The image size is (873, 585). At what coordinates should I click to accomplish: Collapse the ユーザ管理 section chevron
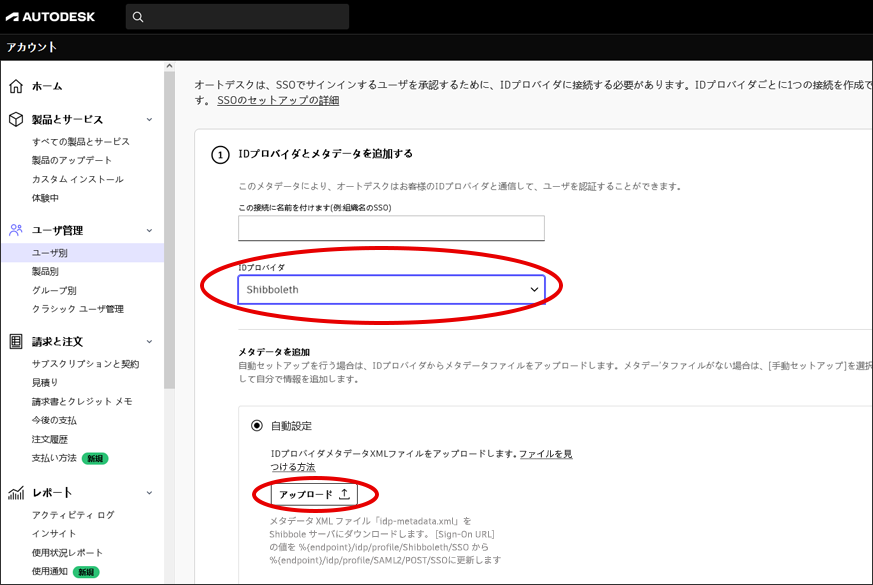pyautogui.click(x=148, y=229)
